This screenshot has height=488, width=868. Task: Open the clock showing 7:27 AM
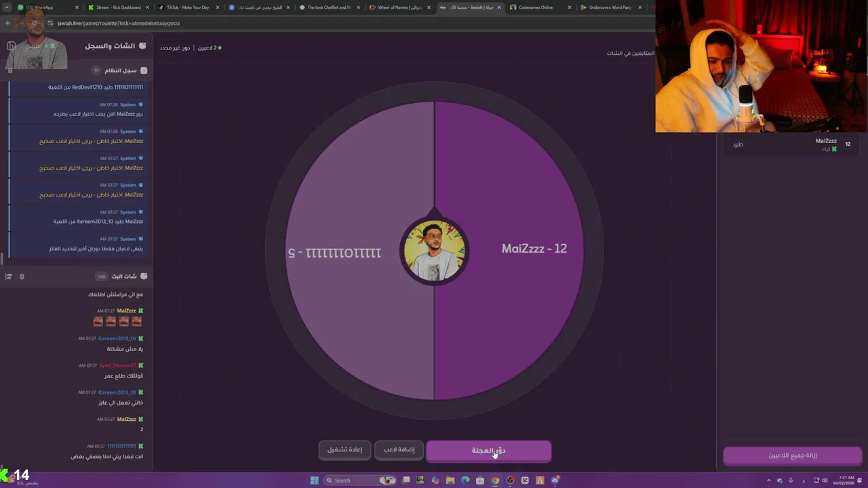pos(844,481)
